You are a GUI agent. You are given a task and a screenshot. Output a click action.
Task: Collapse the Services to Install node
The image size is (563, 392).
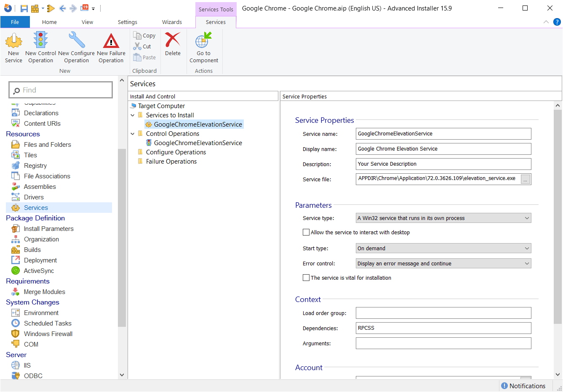tap(133, 115)
